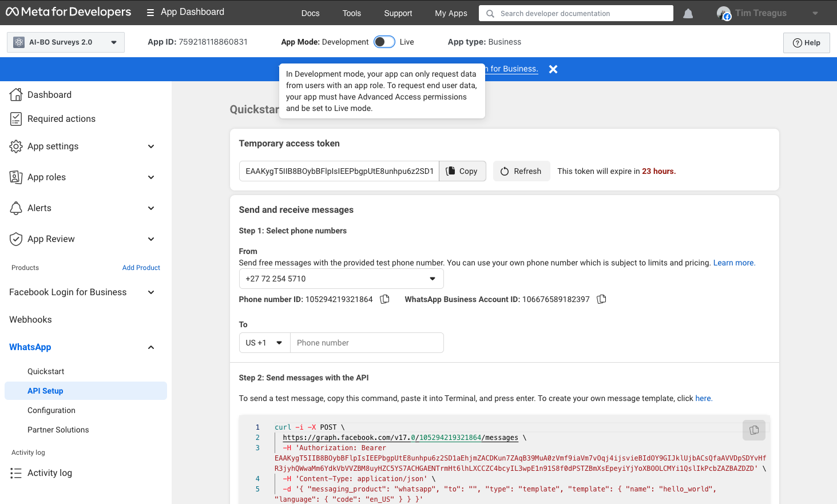This screenshot has height=504, width=837.
Task: Copy the temporary access token
Action: pyautogui.click(x=462, y=171)
